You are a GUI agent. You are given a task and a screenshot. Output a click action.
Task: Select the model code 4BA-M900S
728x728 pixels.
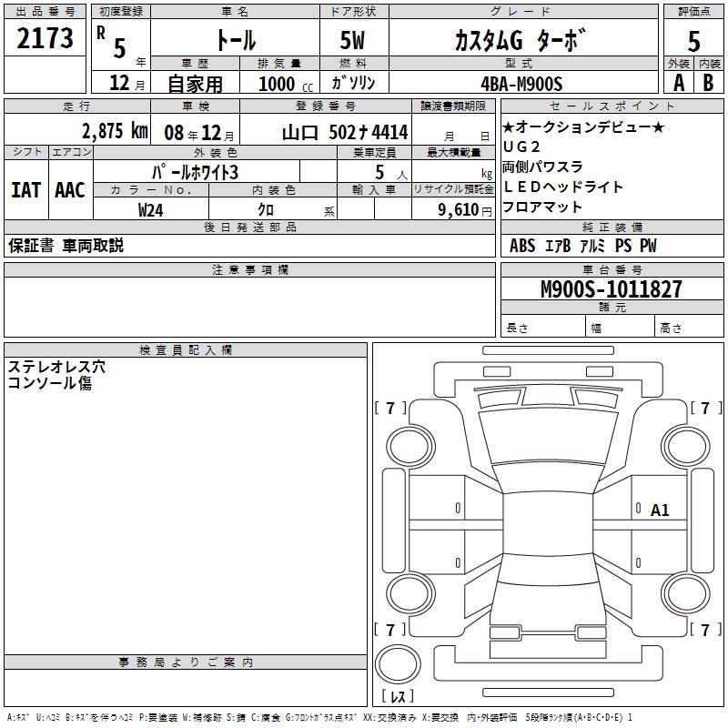click(521, 84)
